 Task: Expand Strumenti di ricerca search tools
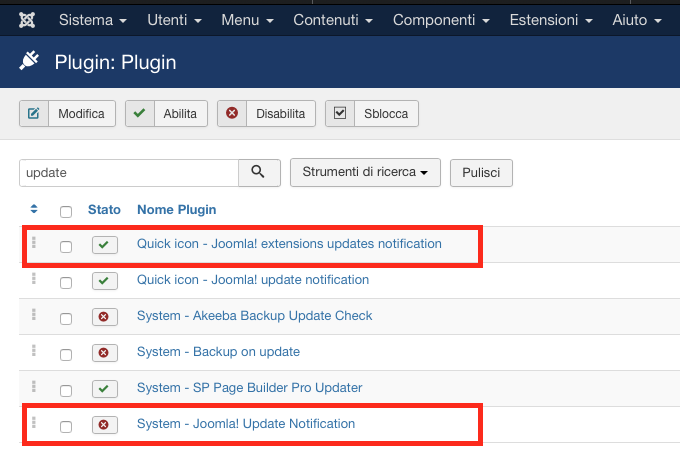point(365,172)
